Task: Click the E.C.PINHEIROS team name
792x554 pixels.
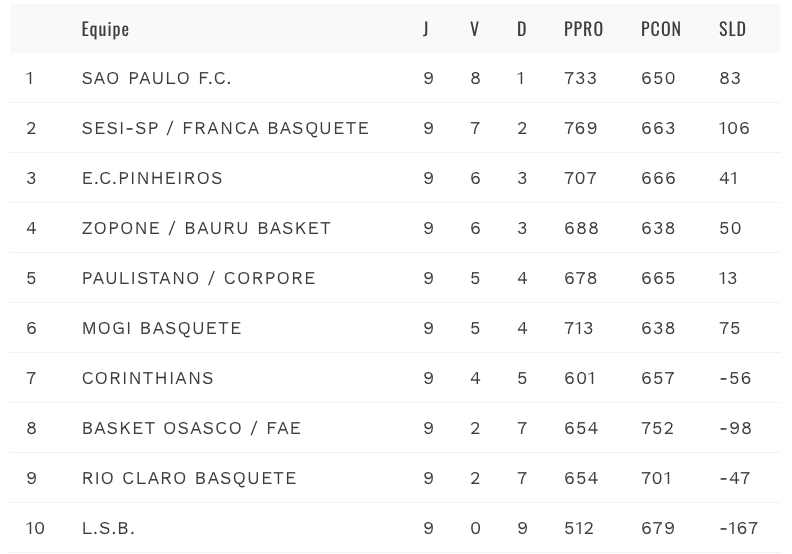Action: coord(152,178)
